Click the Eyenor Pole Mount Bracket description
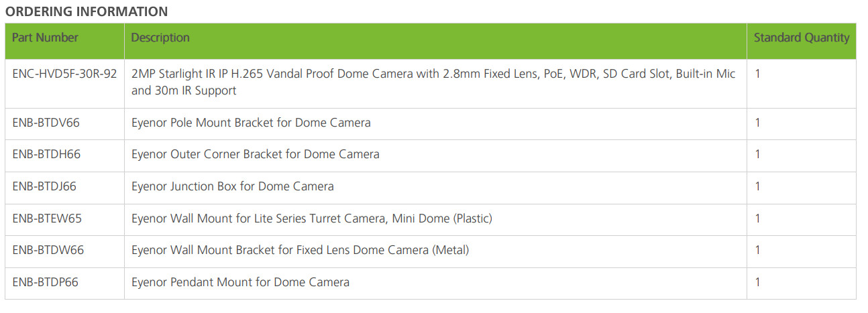Image resolution: width=868 pixels, height=313 pixels. (x=251, y=123)
